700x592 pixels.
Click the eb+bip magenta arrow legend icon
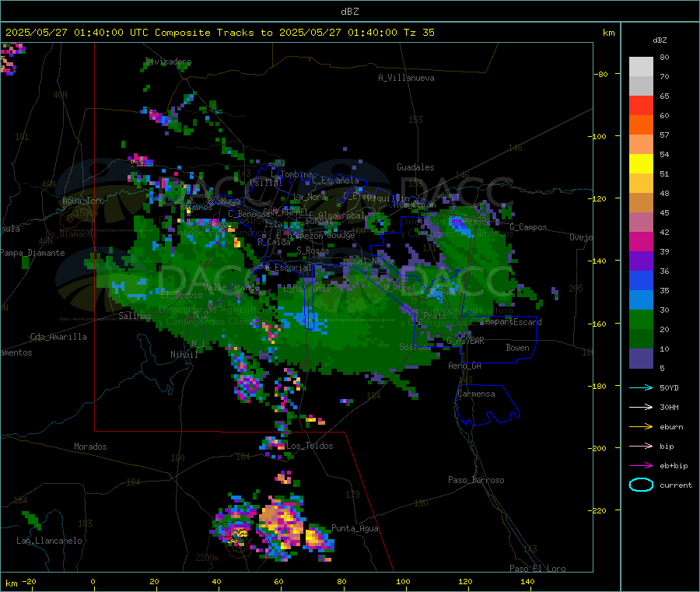click(641, 466)
